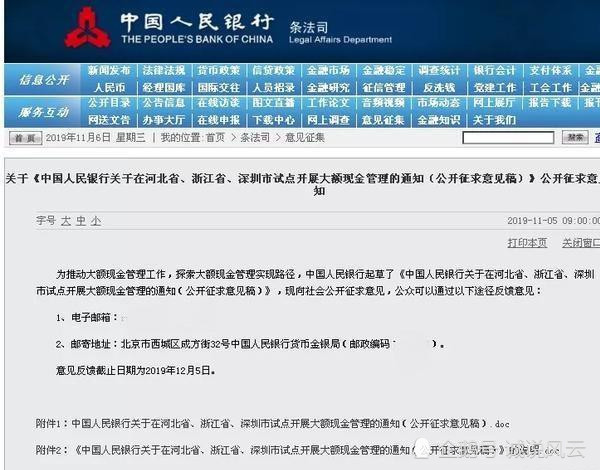Open the 金融稳定 menu item

pos(384,70)
